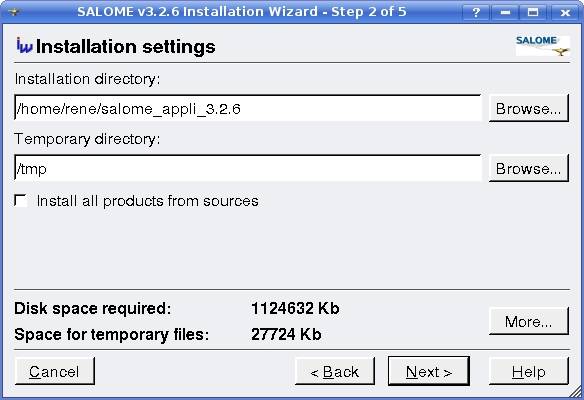The image size is (584, 400).
Task: Grab the window resize grip corner
Action: tap(576, 391)
